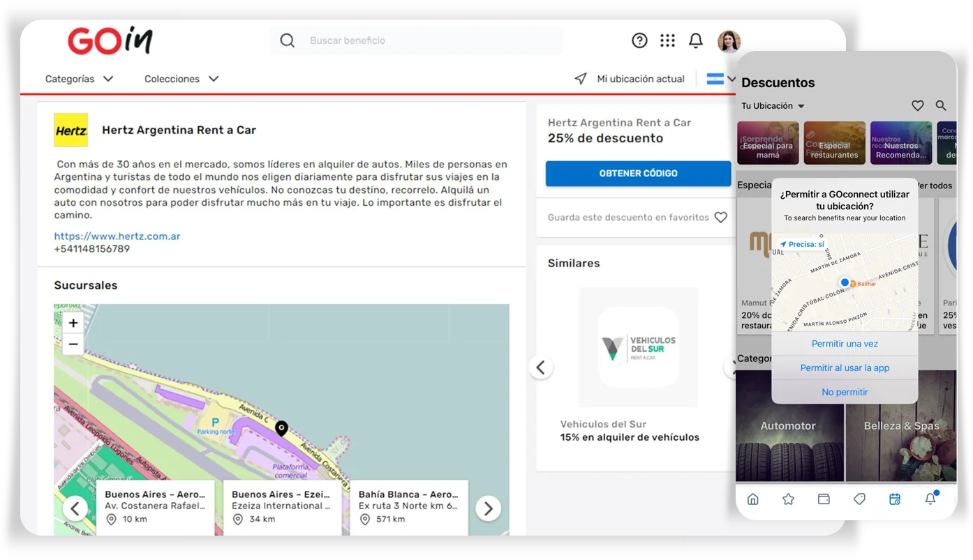Click the black location pin on map

[281, 428]
